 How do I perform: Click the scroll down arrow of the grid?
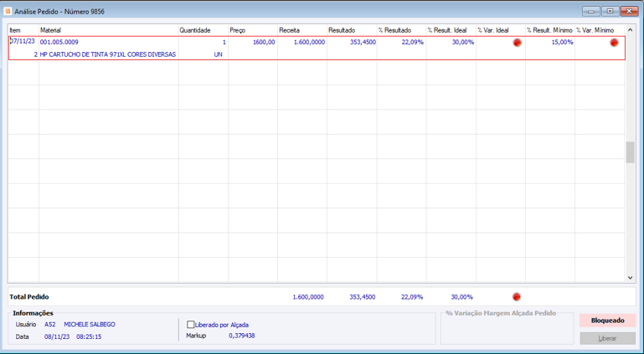630,278
